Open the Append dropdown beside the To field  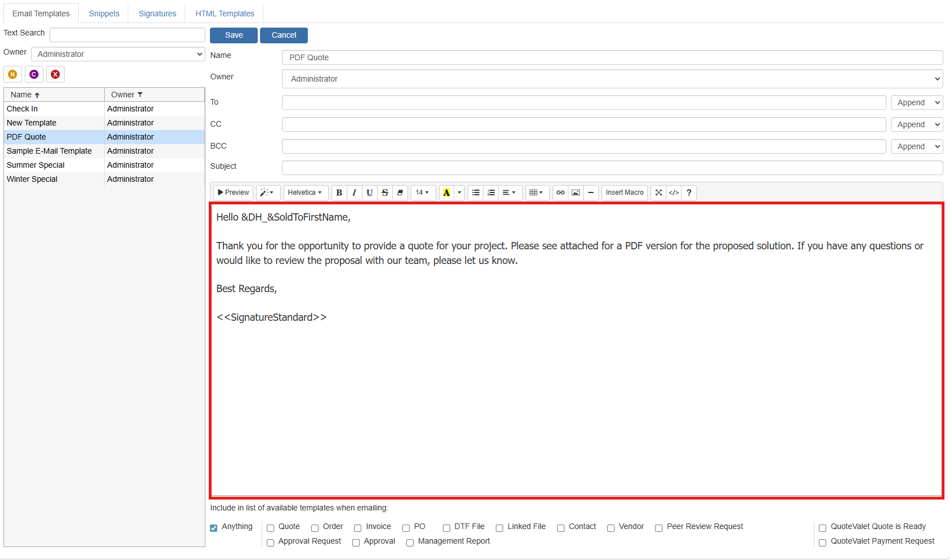916,102
